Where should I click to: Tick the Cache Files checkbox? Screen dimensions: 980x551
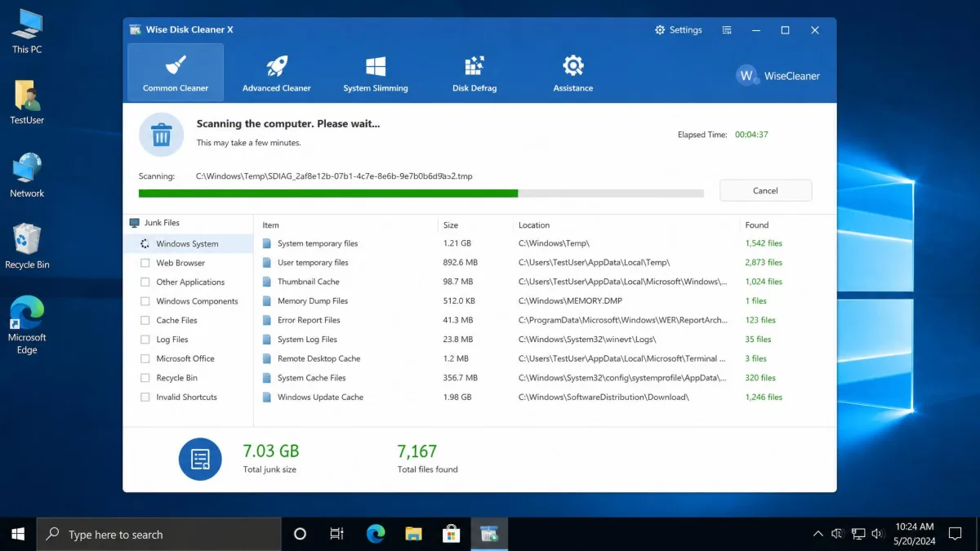(x=145, y=321)
